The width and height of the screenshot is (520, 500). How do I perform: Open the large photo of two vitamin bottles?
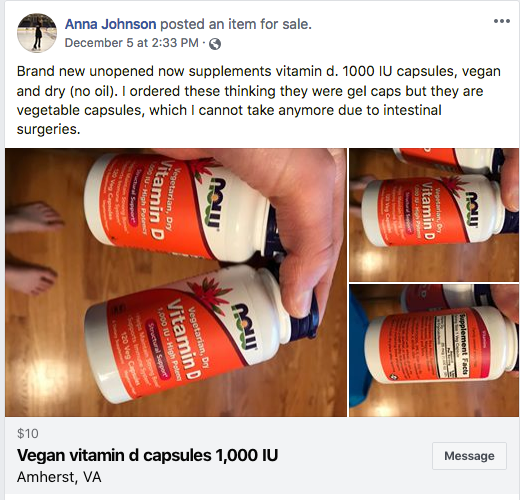[x=176, y=282]
